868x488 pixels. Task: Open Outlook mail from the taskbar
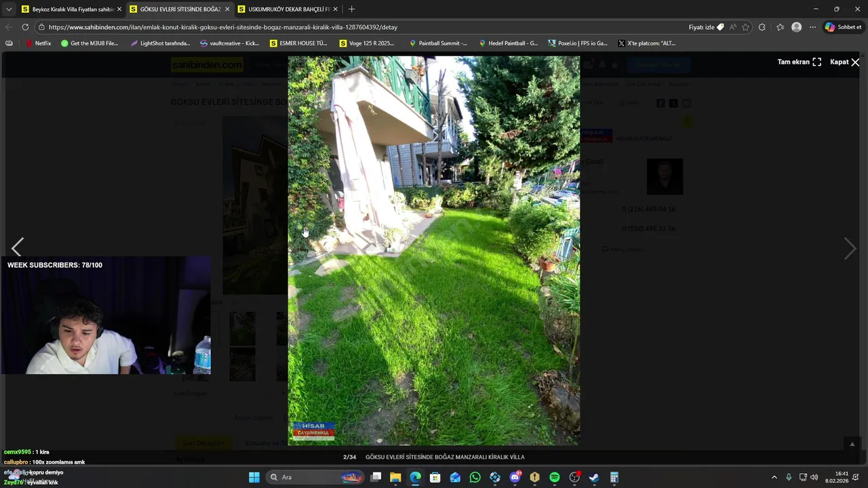click(455, 477)
